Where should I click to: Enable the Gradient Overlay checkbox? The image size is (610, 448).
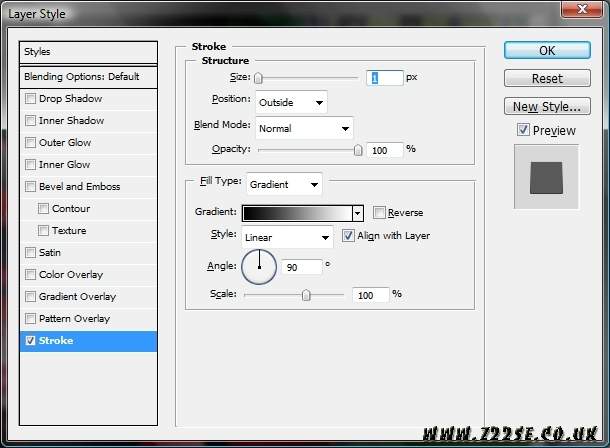pos(30,296)
